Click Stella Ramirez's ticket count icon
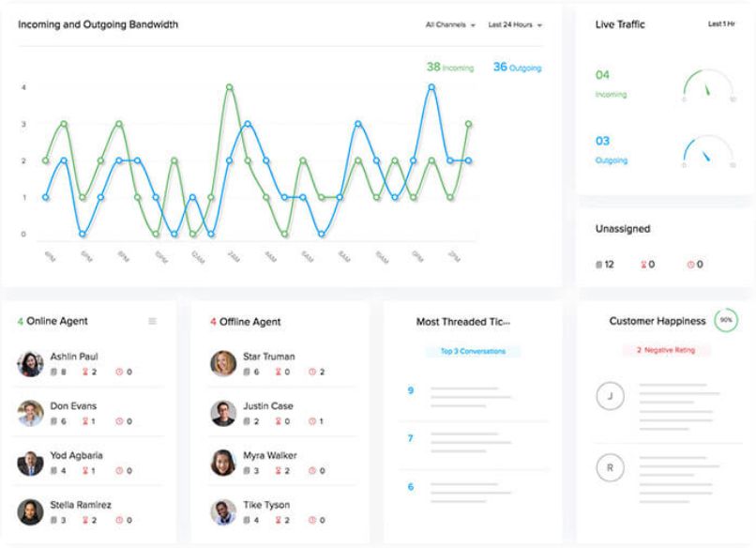Image resolution: width=756 pixels, height=548 pixels. pos(54,520)
